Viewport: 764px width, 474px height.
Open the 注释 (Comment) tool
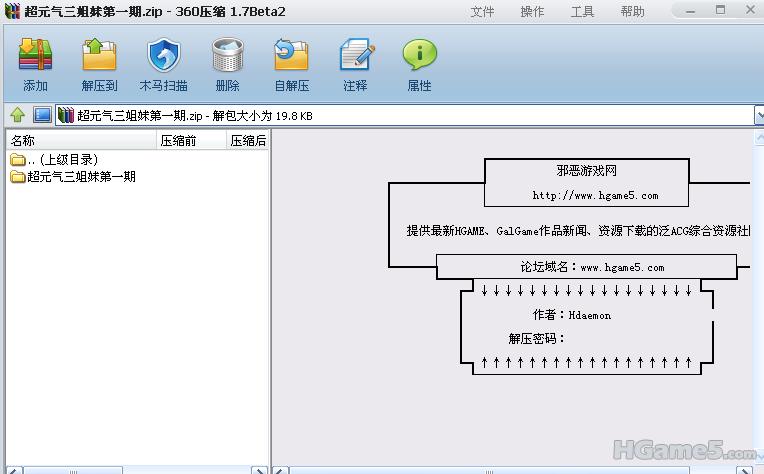[x=355, y=64]
